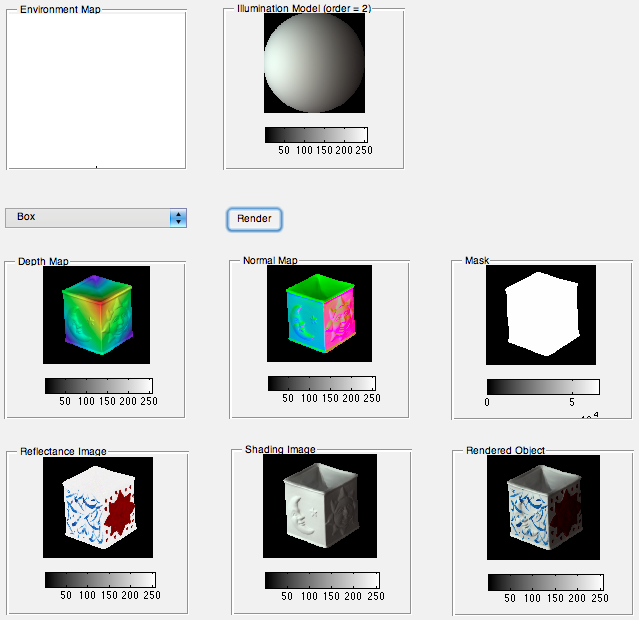Select the Shading Image gray cube
This screenshot has width=639, height=620.
[x=319, y=508]
